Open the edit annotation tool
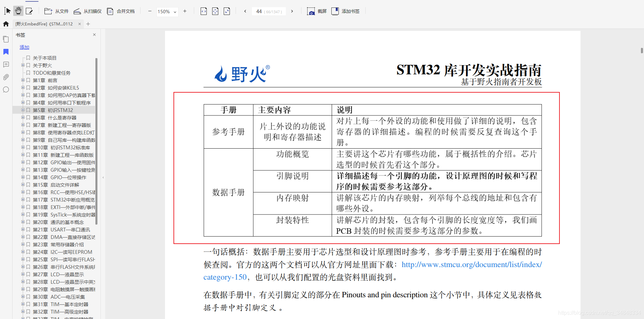 tap(29, 11)
